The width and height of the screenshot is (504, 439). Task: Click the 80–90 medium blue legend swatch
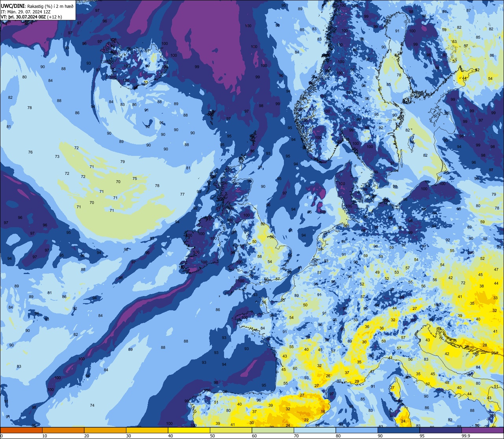point(357,430)
